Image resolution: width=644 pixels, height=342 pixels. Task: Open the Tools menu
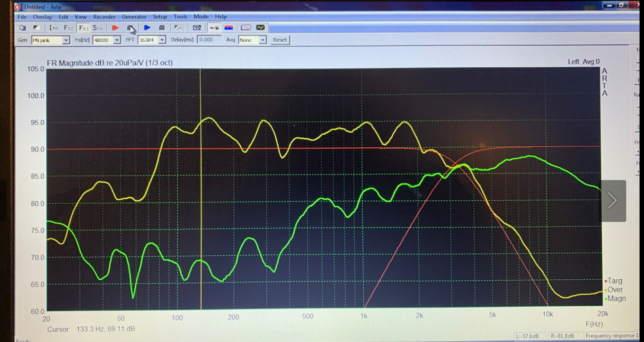(181, 17)
